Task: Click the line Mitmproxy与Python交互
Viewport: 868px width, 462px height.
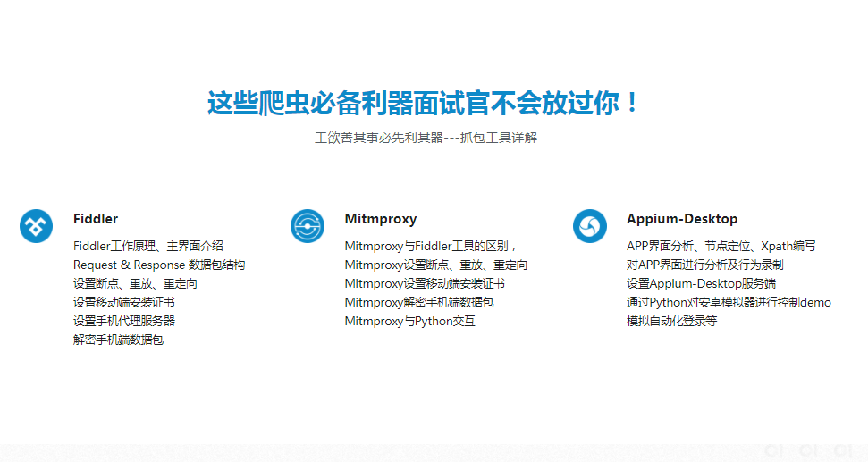Action: click(x=409, y=322)
